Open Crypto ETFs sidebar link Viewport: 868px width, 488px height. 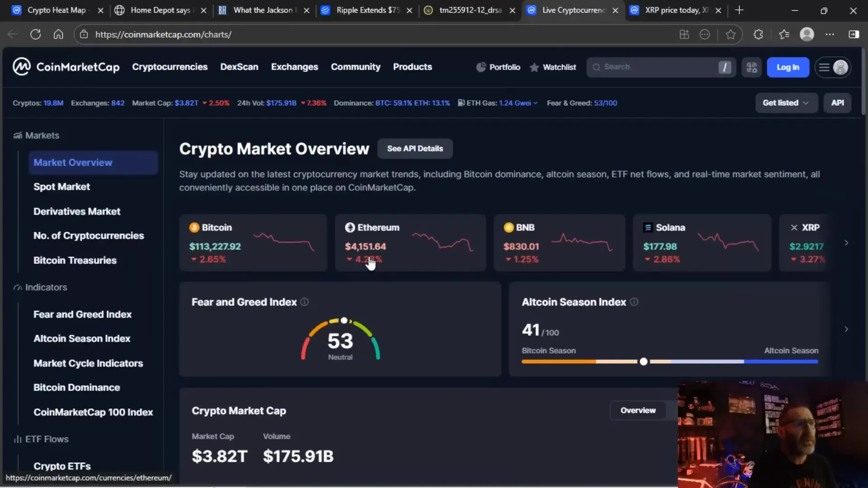62,466
